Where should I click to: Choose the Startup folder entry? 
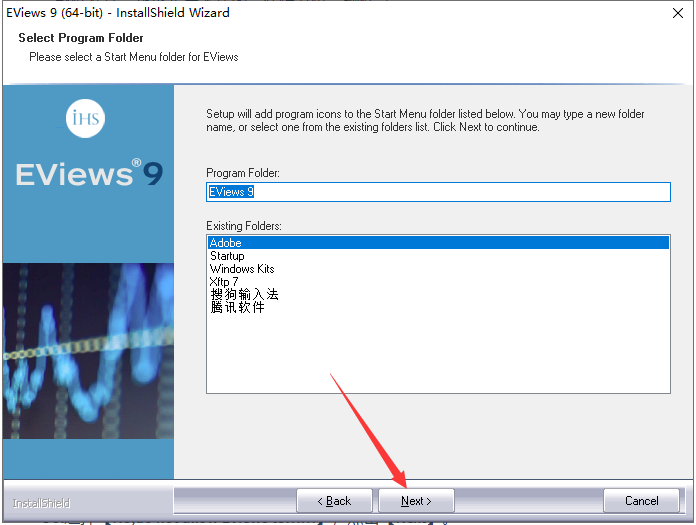pos(227,256)
